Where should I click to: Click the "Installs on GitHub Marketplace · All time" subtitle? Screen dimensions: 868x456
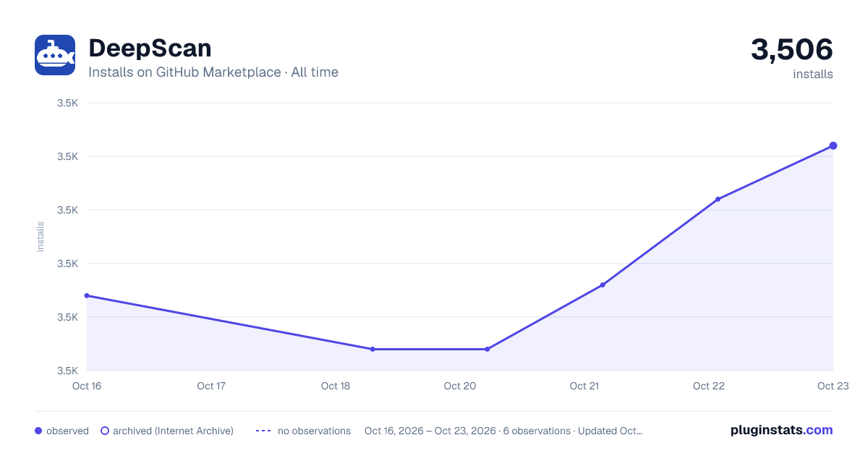click(x=213, y=72)
